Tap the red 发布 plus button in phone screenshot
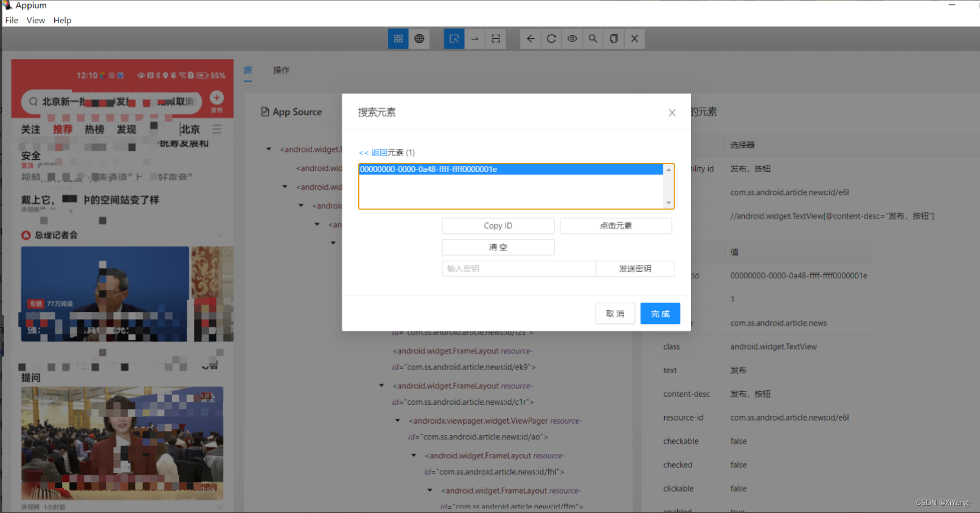 (217, 98)
